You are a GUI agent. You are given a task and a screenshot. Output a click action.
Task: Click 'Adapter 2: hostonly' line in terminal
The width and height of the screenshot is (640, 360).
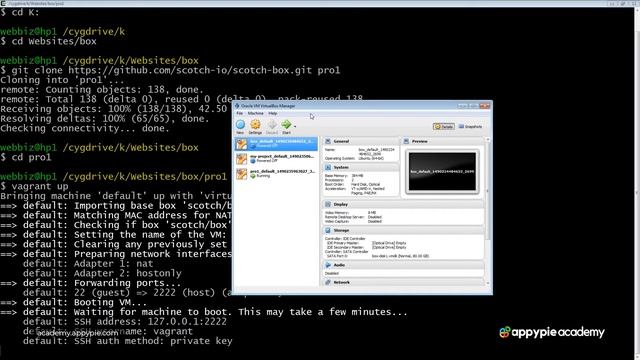click(102, 273)
